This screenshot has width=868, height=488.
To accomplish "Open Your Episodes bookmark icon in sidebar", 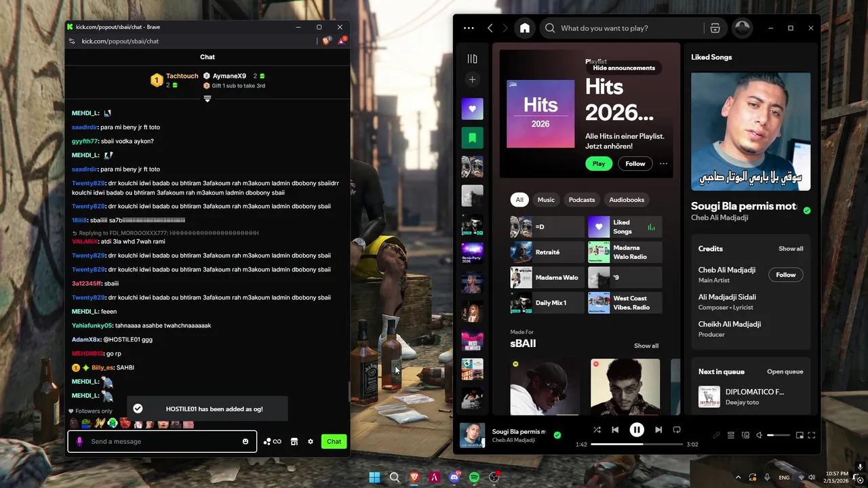I will click(x=473, y=138).
